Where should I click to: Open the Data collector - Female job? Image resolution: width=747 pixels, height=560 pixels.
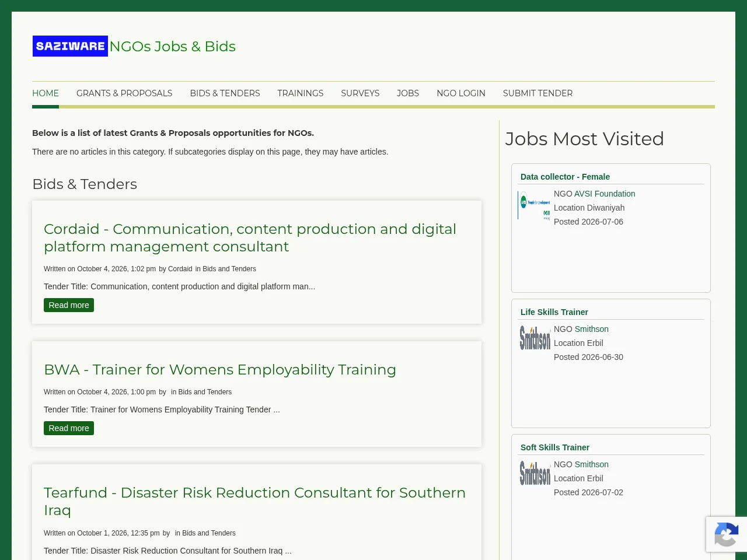pyautogui.click(x=565, y=177)
